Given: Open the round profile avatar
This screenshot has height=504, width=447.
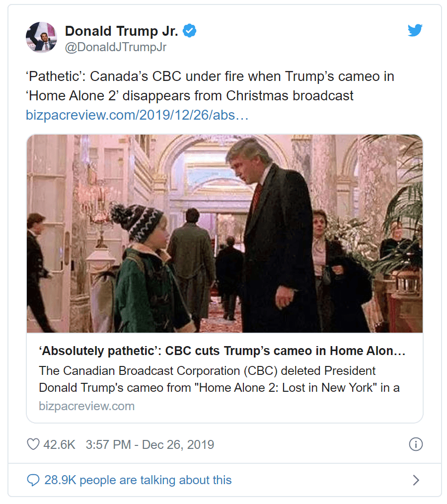Looking at the screenshot, I should [41, 37].
